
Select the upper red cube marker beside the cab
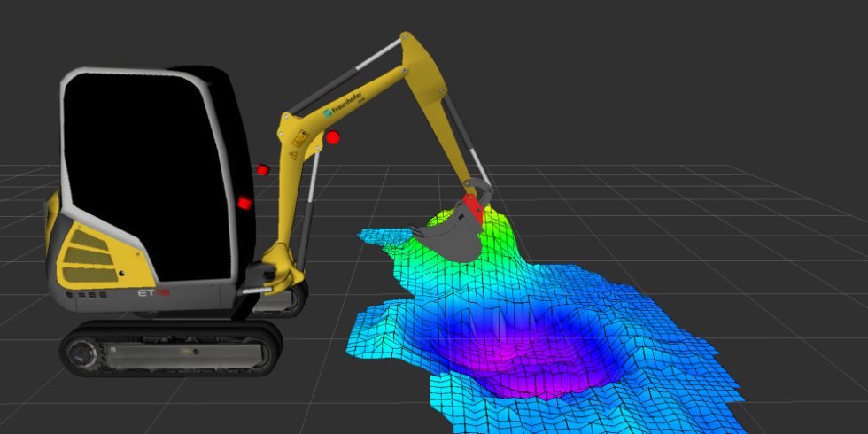[263, 169]
